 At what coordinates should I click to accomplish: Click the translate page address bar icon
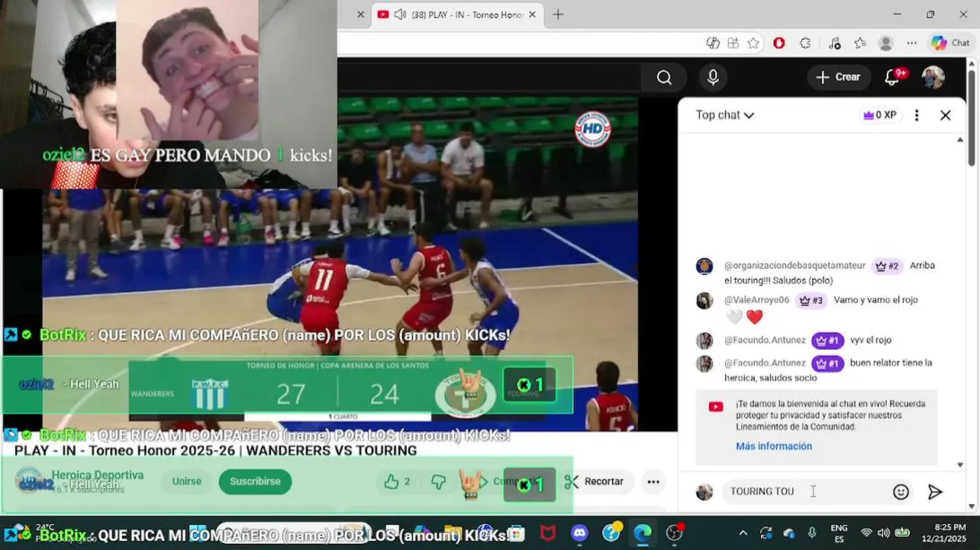(713, 44)
